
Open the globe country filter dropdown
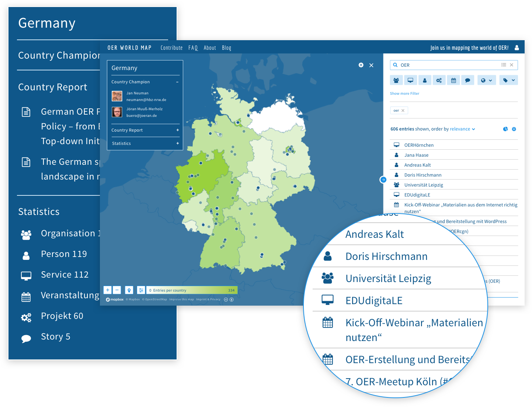pos(487,80)
